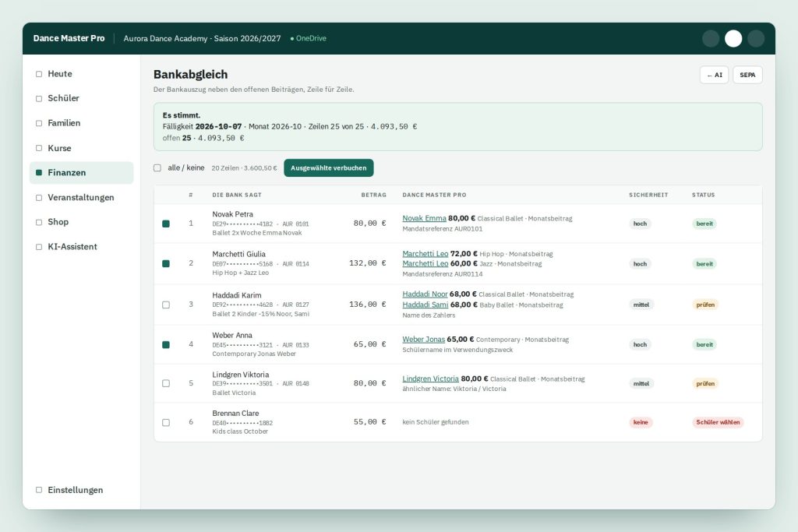Screen dimensions: 798x532
Task: Click the red 'keine' confidence badge
Action: click(641, 422)
